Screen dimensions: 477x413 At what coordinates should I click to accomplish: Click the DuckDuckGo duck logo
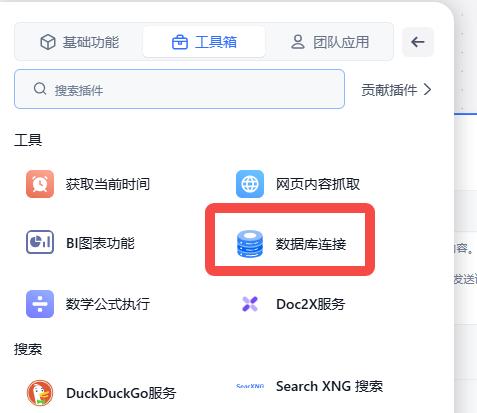[x=40, y=393]
